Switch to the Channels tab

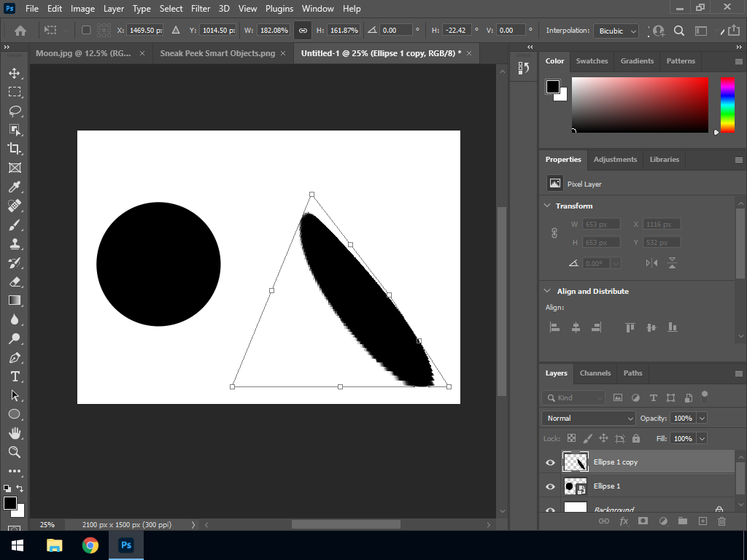coord(595,373)
